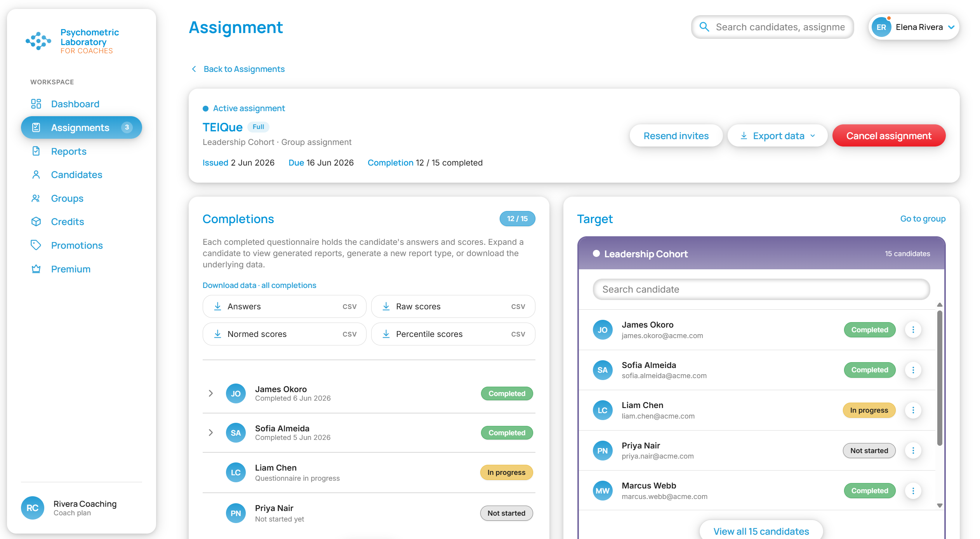Click JO avatar in Completions list

click(x=236, y=394)
